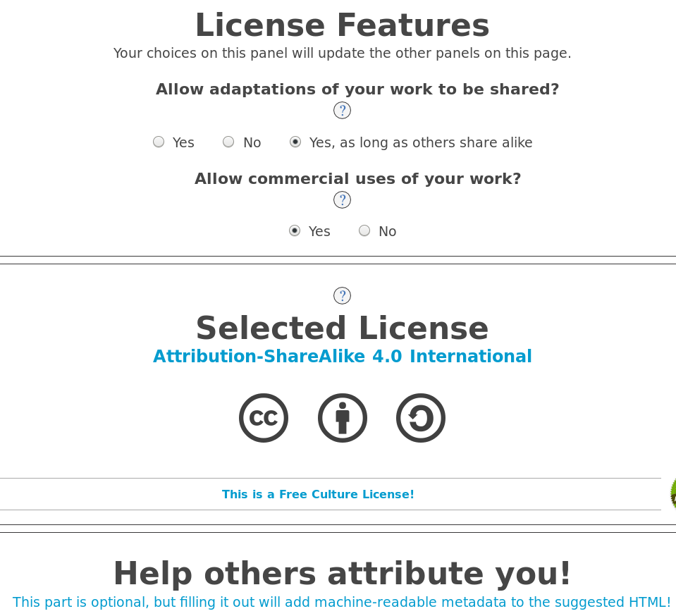Click 'Your choices on this panel' description text
The width and height of the screenshot is (676, 616).
tap(343, 53)
